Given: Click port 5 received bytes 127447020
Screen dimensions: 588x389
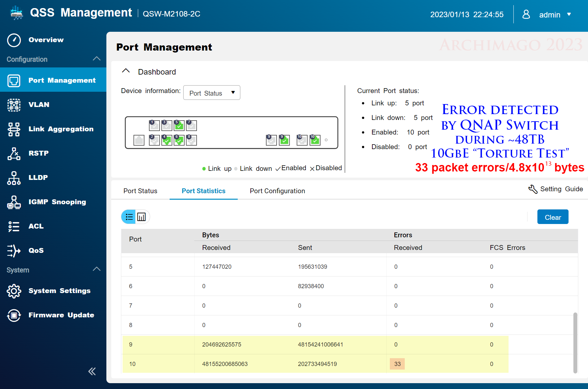Looking at the screenshot, I should click(x=217, y=267).
